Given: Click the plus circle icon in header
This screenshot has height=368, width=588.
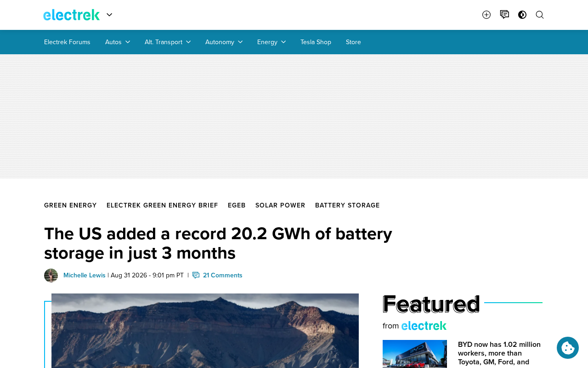Looking at the screenshot, I should click(486, 15).
